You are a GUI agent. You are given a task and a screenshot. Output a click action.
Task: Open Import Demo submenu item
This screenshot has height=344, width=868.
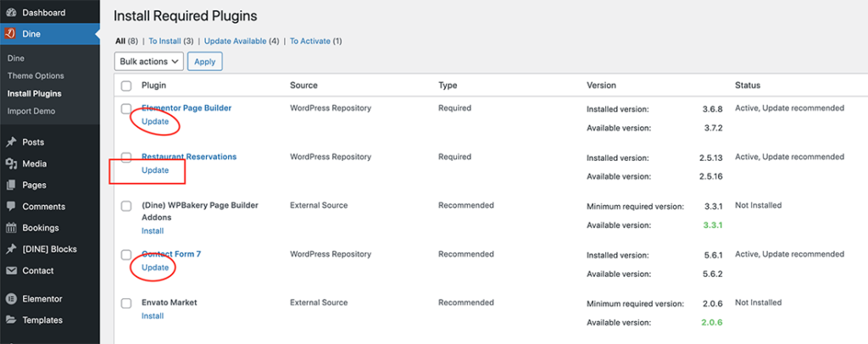(31, 111)
